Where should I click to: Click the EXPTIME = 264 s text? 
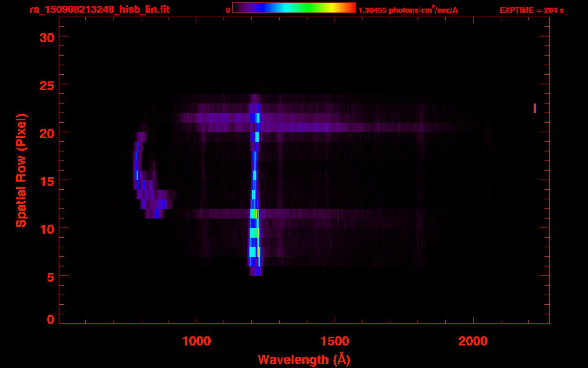click(531, 10)
